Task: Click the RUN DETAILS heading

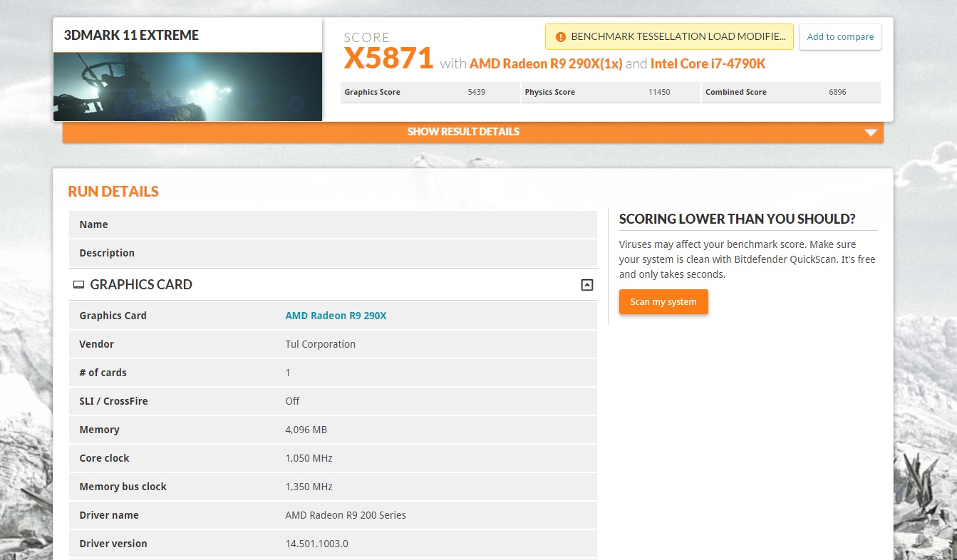Action: (x=113, y=192)
